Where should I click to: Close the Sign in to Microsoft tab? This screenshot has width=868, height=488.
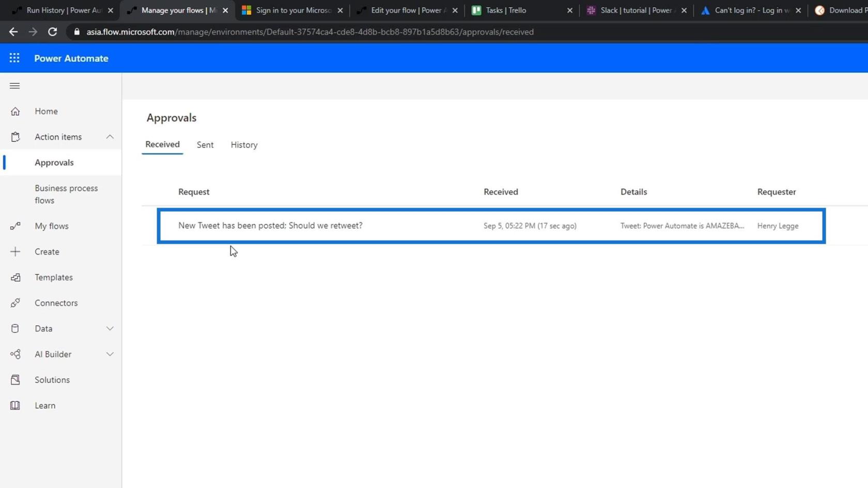pos(340,10)
